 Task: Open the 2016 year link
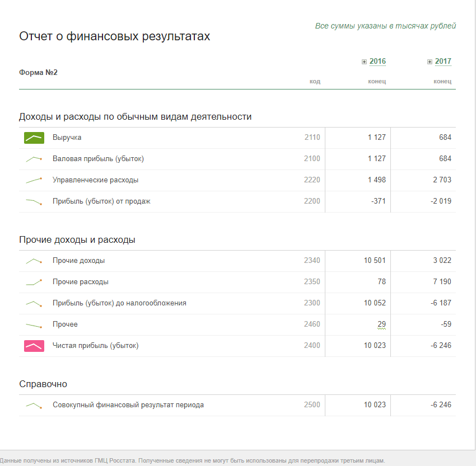377,62
